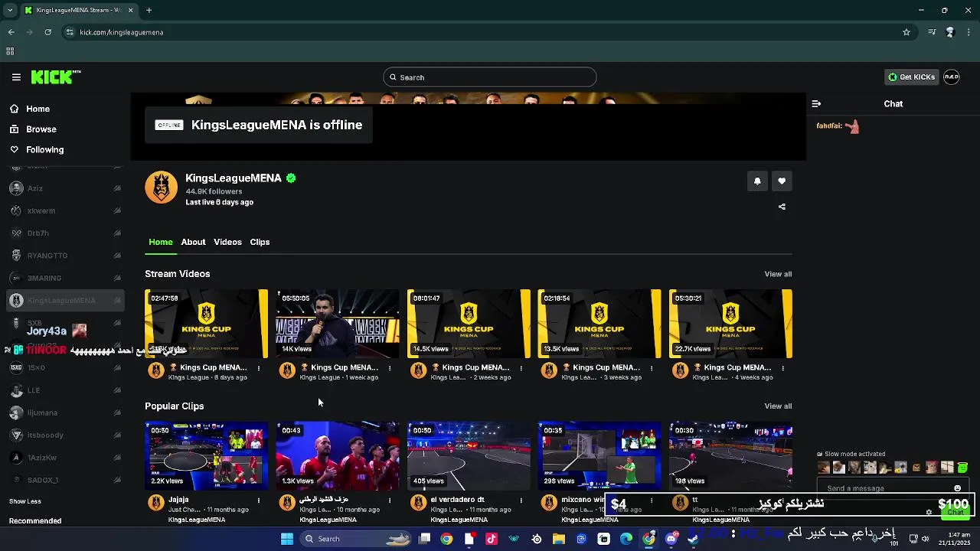Screen dimensions: 980x551
Task: Insert the green angel emote
Action: coord(962,468)
